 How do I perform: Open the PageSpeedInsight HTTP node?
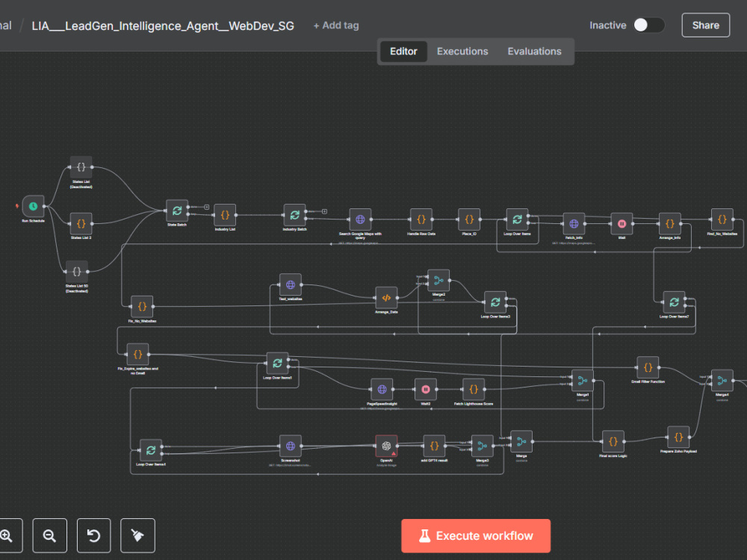click(382, 390)
